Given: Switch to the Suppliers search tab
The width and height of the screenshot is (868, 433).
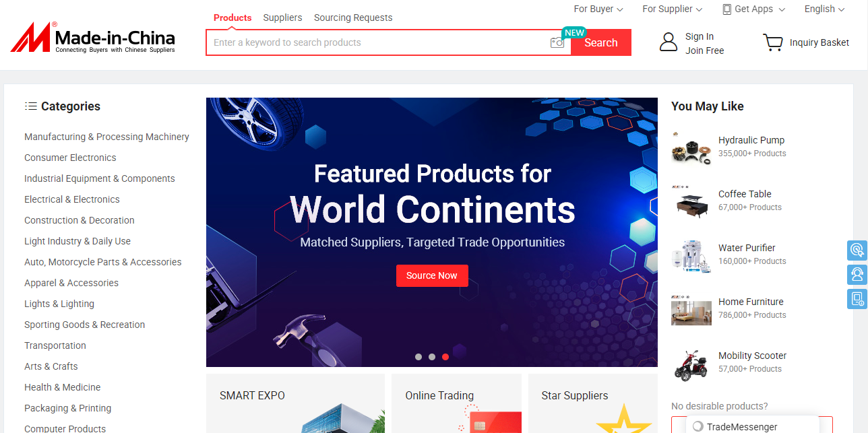Looking at the screenshot, I should pos(282,18).
